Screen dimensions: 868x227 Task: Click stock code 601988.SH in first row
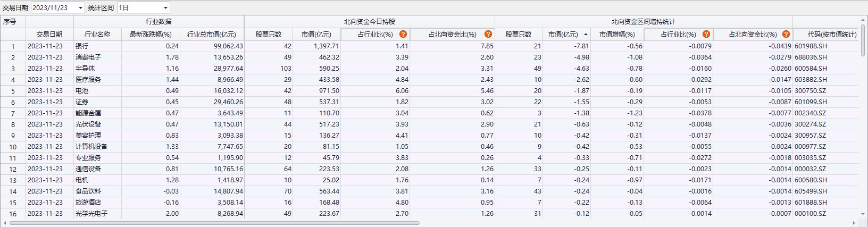click(811, 46)
